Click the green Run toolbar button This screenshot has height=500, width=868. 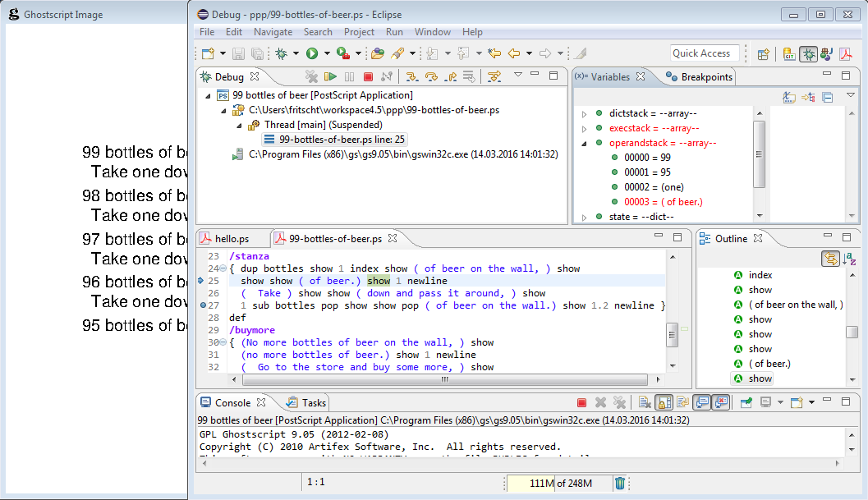pyautogui.click(x=312, y=53)
